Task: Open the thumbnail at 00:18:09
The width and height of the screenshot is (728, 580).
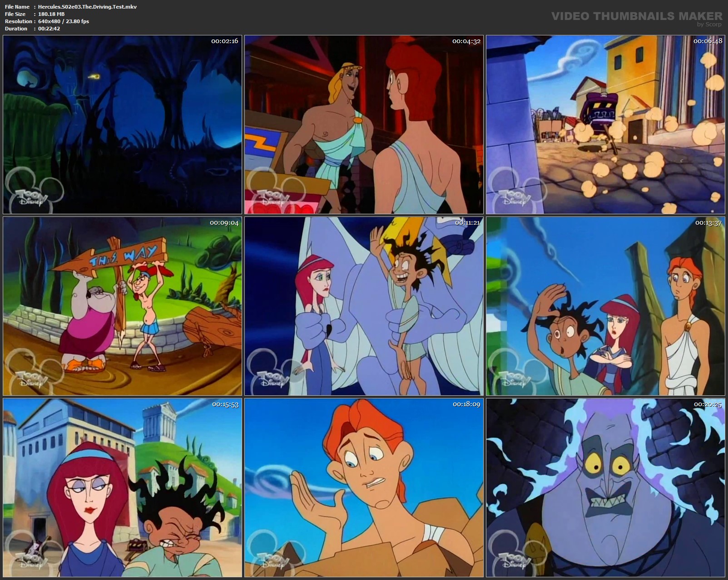Action: tap(364, 488)
